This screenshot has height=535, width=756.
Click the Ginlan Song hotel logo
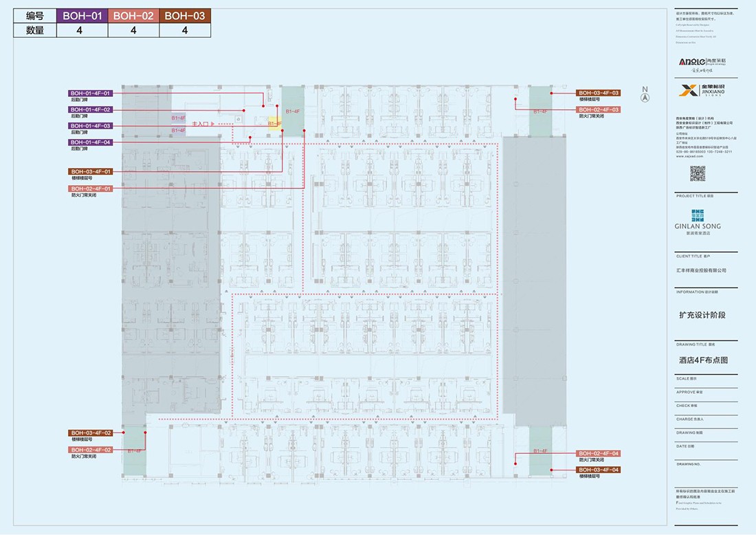[698, 217]
